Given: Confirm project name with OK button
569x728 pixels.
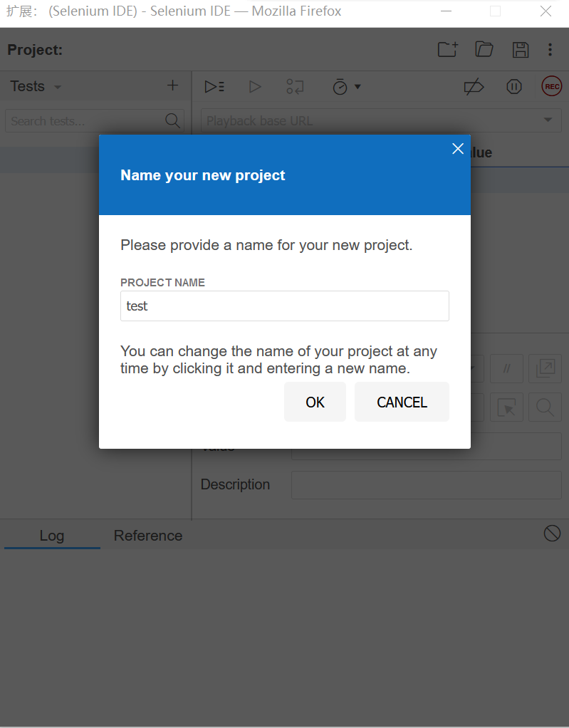Looking at the screenshot, I should 315,402.
